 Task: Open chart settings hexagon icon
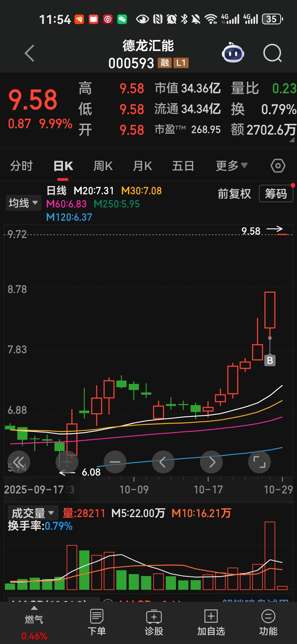tap(278, 166)
